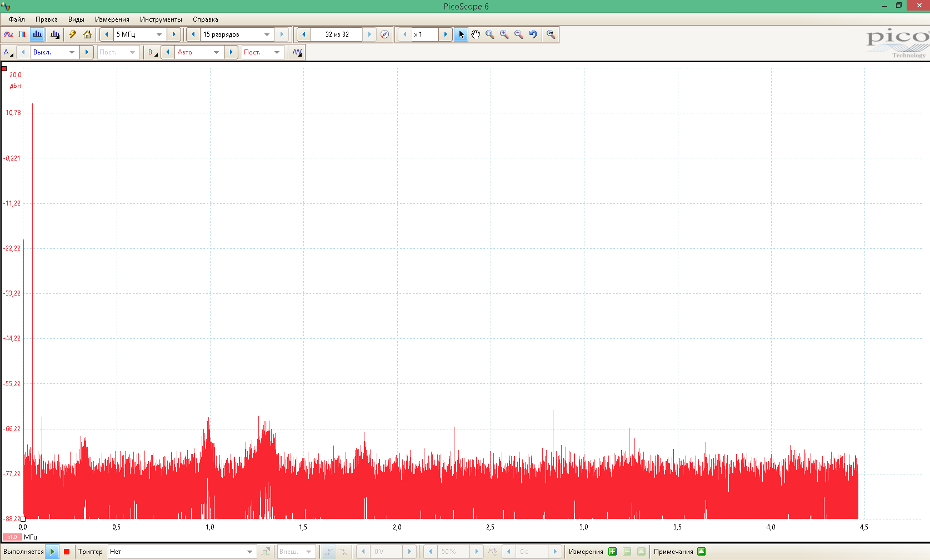
Task: Increase frequency range from 5 МГц
Action: pyautogui.click(x=174, y=34)
